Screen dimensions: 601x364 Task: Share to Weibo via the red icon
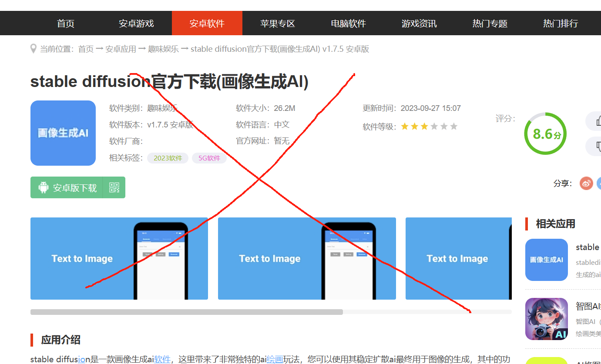586,184
